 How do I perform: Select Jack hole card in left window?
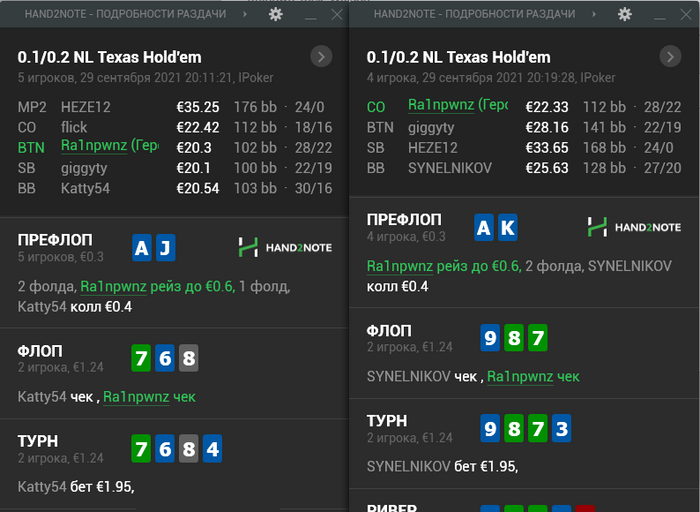click(x=165, y=248)
